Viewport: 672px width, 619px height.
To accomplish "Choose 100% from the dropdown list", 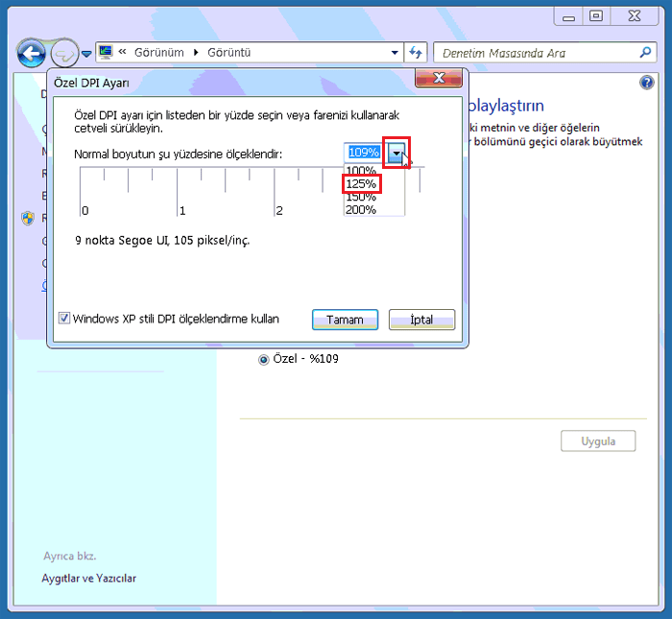I will click(x=361, y=170).
